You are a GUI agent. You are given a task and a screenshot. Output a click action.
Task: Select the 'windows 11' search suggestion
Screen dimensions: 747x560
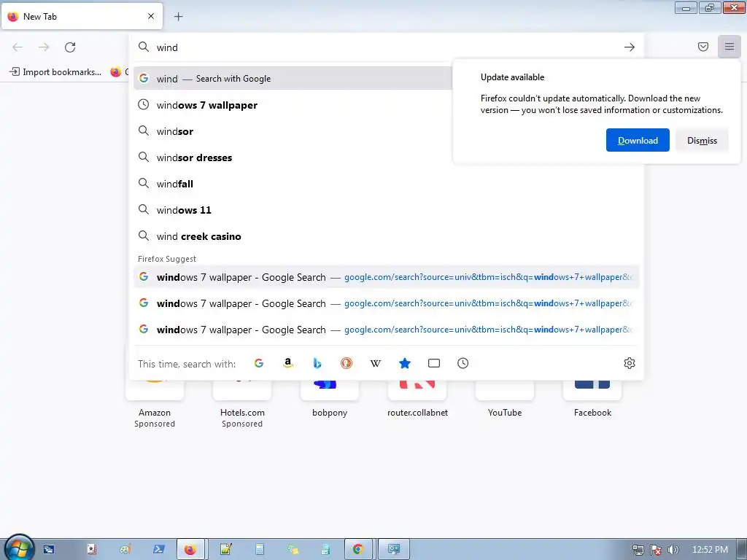click(387, 209)
